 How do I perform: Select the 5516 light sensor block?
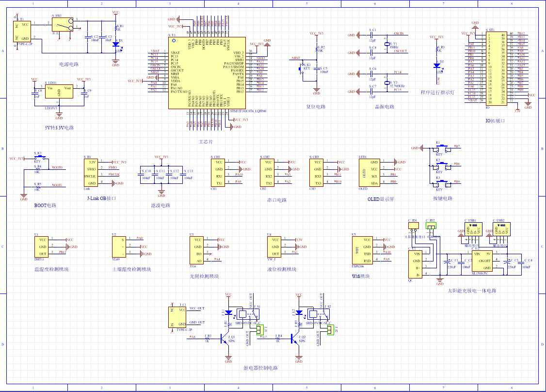point(196,250)
